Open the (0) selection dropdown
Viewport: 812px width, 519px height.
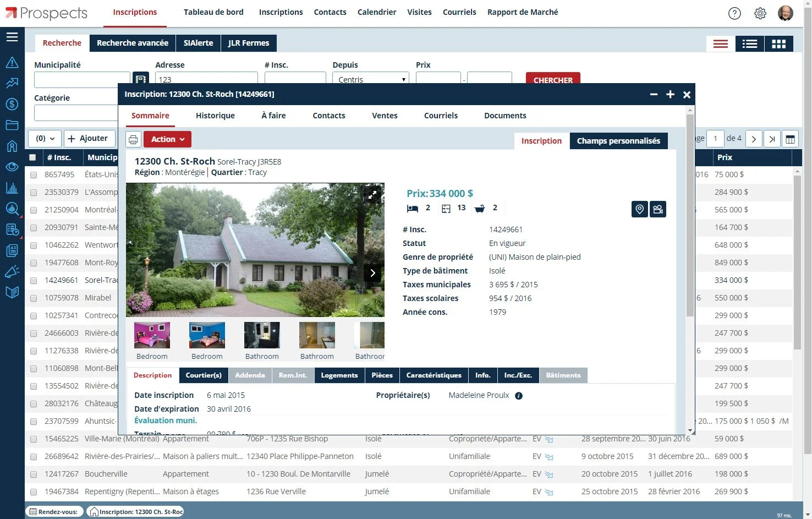pyautogui.click(x=45, y=139)
